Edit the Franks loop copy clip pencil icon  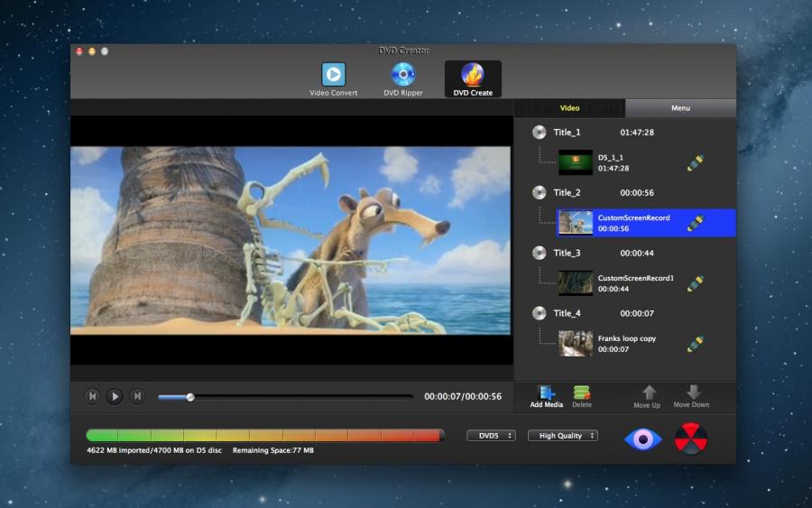point(695,344)
